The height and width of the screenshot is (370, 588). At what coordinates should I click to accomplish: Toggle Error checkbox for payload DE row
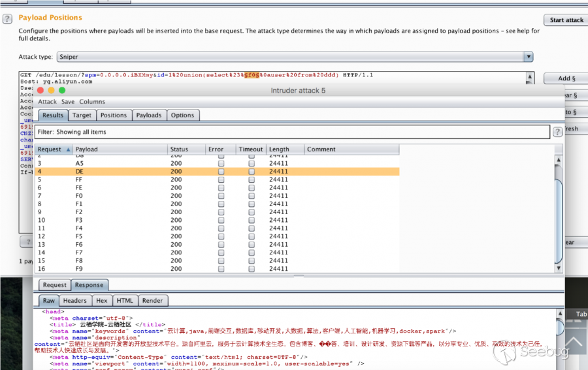click(x=221, y=172)
